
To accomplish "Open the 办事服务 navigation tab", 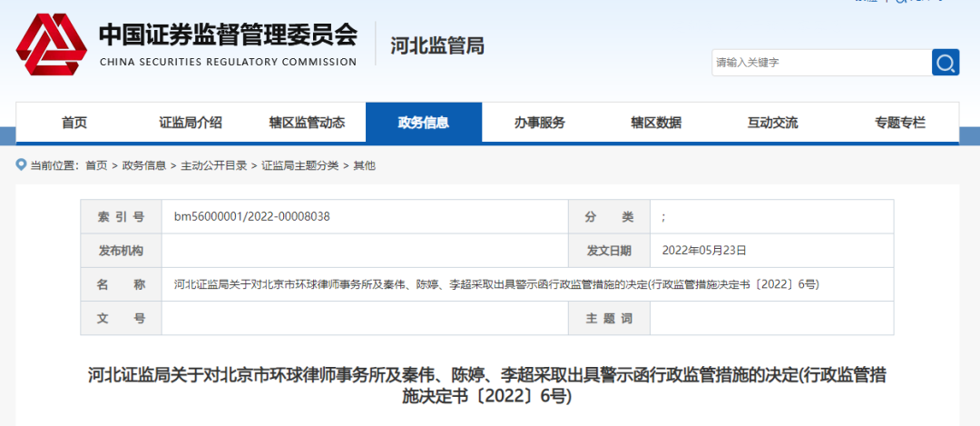I will coord(540,123).
